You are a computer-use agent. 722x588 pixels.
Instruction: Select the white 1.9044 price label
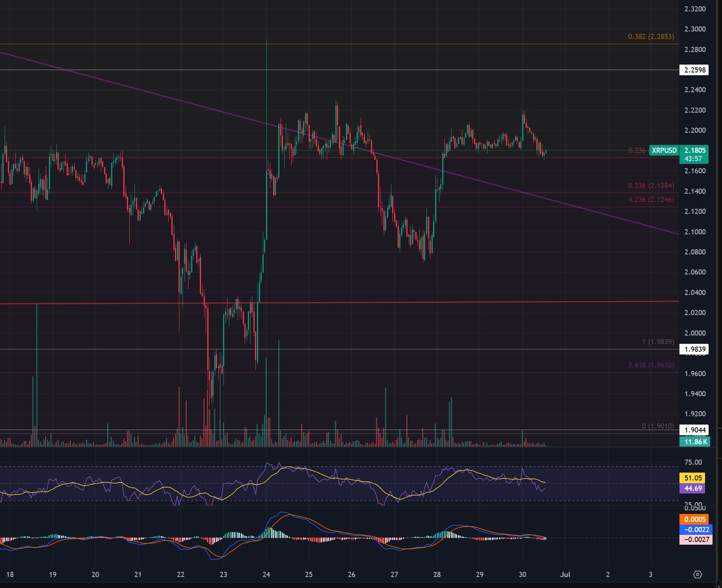[694, 430]
